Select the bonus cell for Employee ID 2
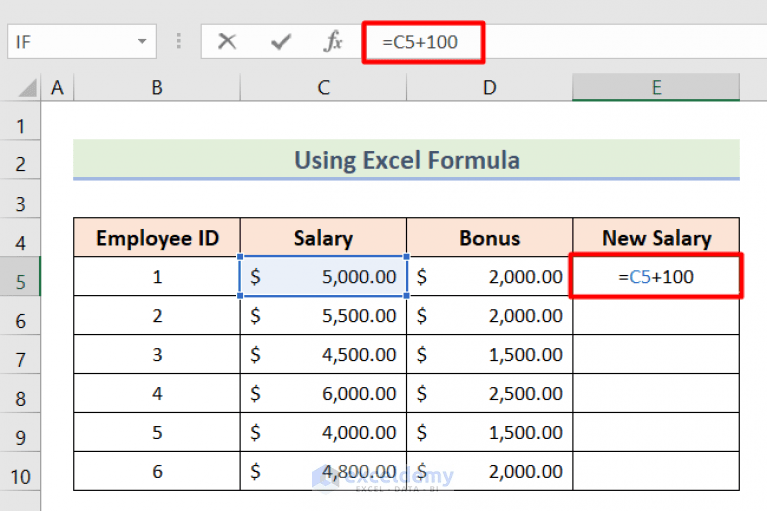Screen dimensions: 767x511 pos(490,315)
